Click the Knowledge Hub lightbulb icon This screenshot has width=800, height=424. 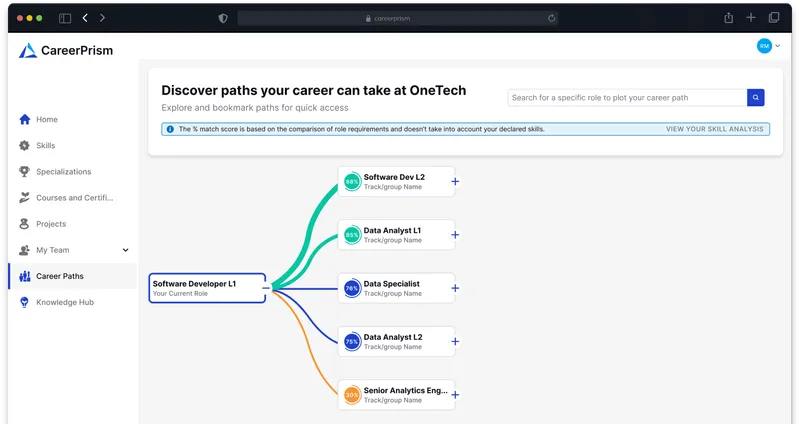tap(24, 302)
